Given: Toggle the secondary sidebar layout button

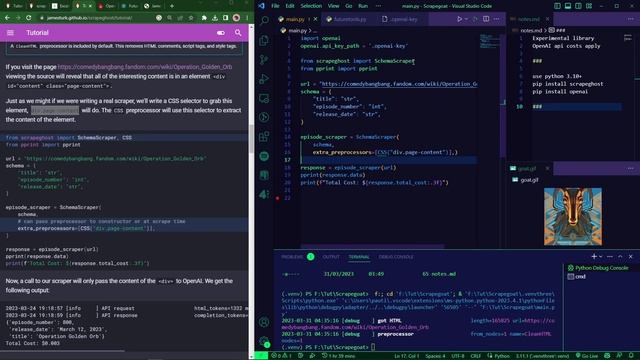Looking at the screenshot, I should [x=578, y=6].
